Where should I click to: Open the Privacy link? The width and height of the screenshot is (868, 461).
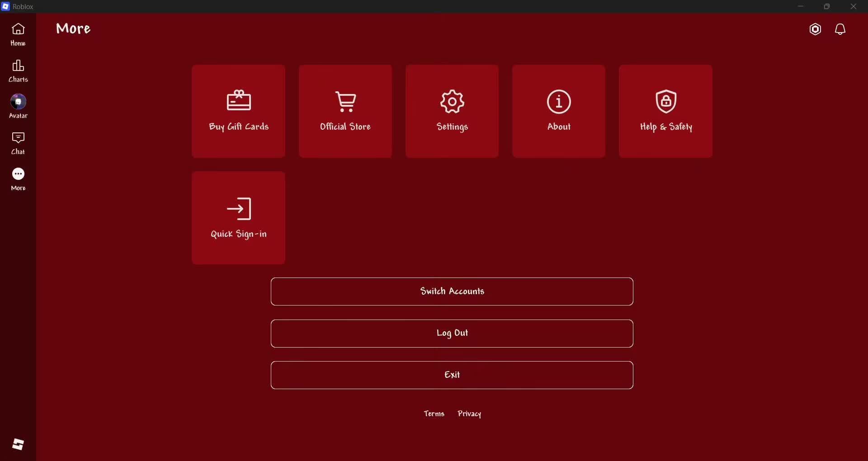(469, 414)
